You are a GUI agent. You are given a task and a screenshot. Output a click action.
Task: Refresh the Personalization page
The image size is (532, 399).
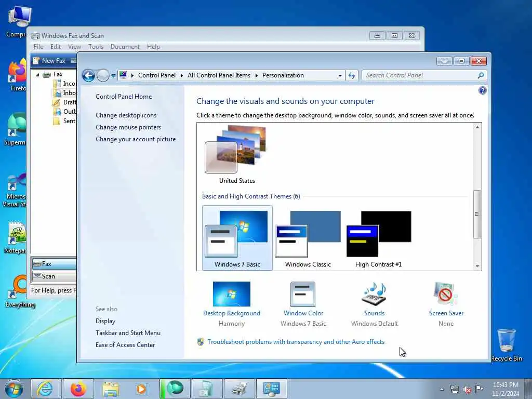tap(352, 75)
